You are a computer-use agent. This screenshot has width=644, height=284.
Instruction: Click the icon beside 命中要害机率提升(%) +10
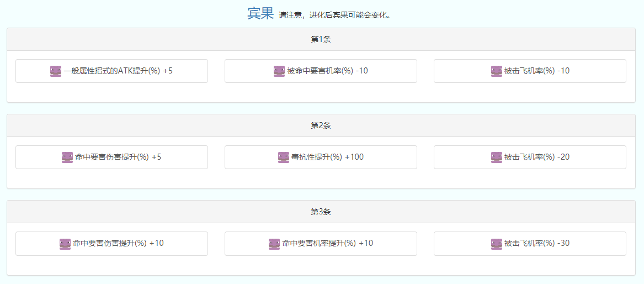(x=274, y=244)
